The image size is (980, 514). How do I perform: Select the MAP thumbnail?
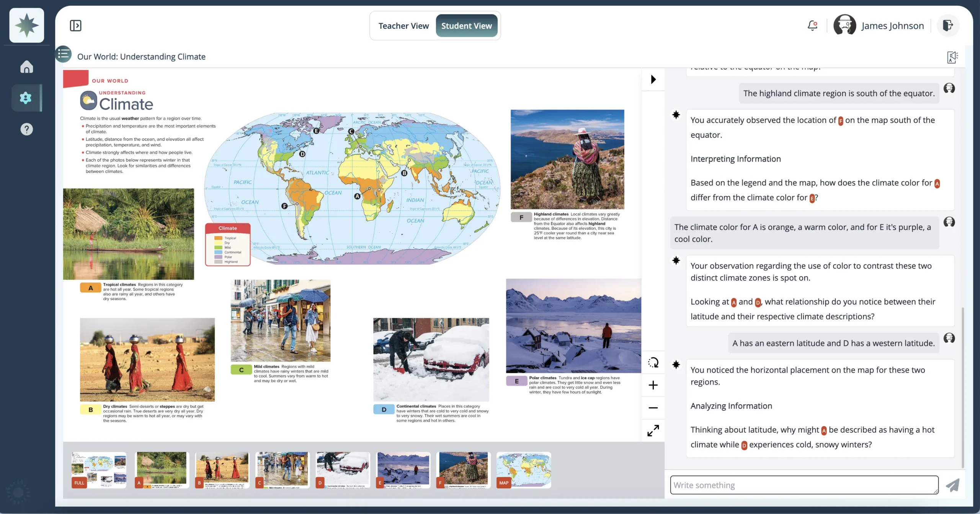[x=524, y=470]
